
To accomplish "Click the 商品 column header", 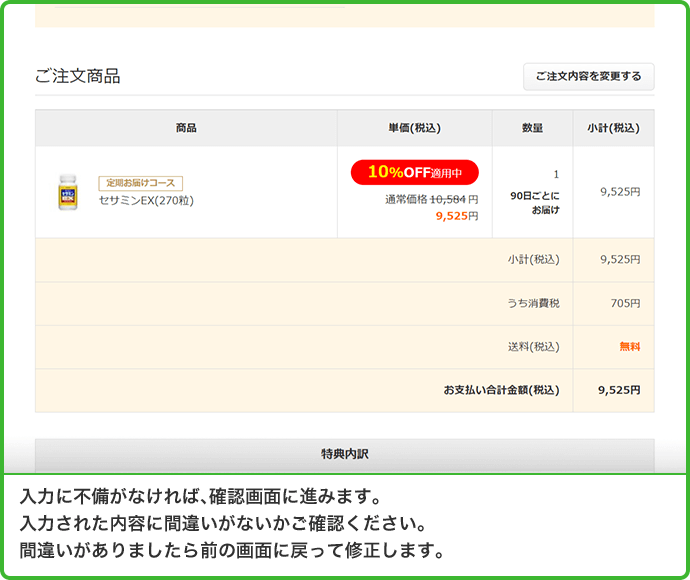I will [186, 128].
